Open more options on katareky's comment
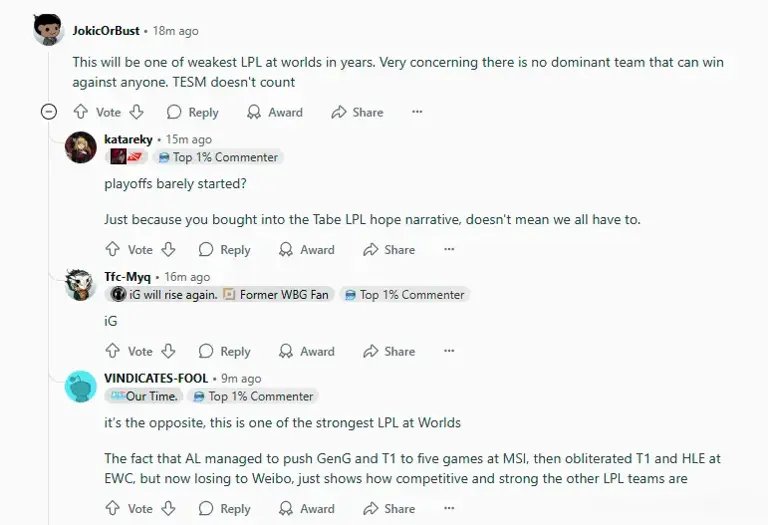768x525 pixels. click(449, 249)
